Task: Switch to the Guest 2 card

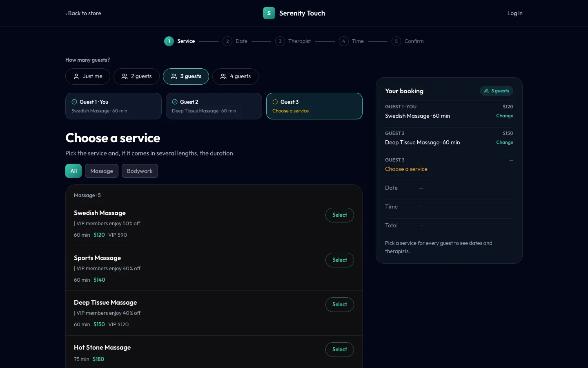Action: (214, 106)
